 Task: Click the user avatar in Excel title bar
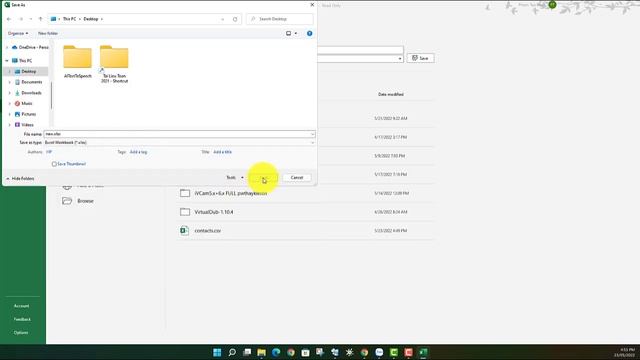pos(552,4)
